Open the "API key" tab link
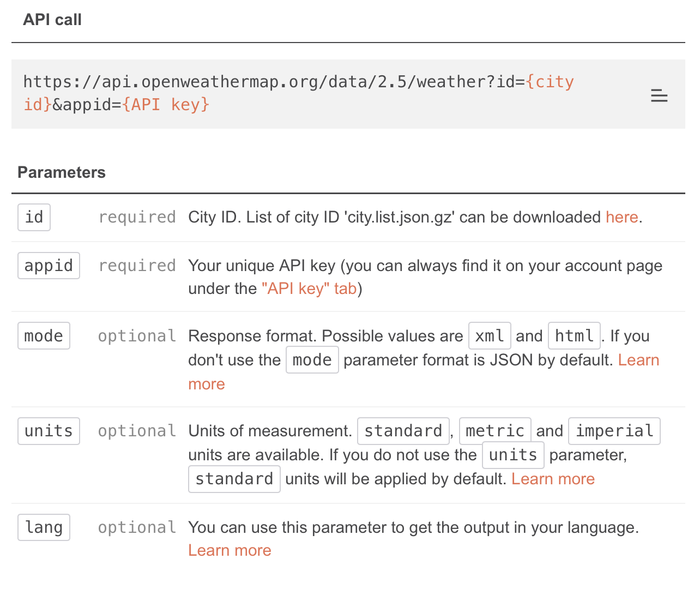Viewport: 700px width, 589px height. pos(309,288)
